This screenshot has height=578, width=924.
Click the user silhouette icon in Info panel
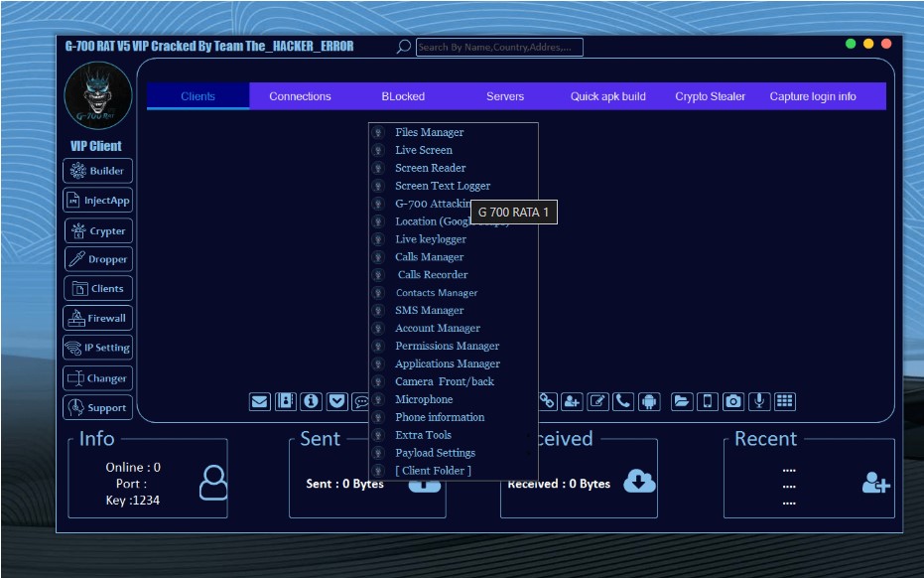click(x=212, y=483)
